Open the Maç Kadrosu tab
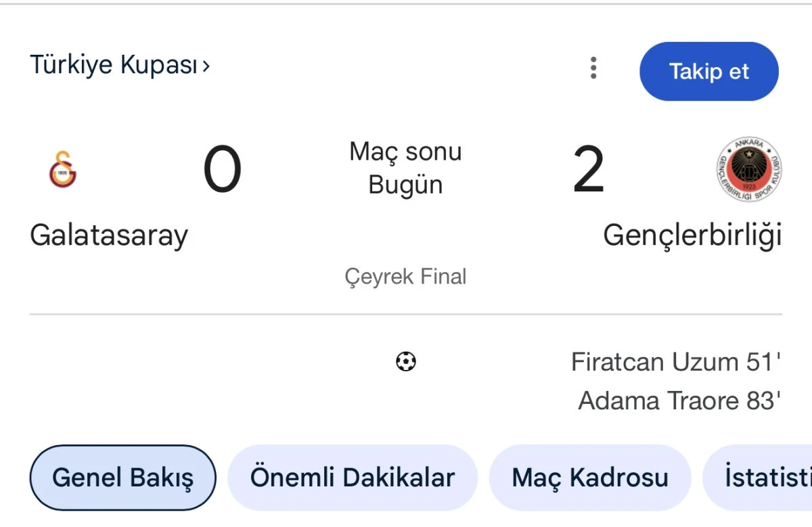 [x=589, y=477]
